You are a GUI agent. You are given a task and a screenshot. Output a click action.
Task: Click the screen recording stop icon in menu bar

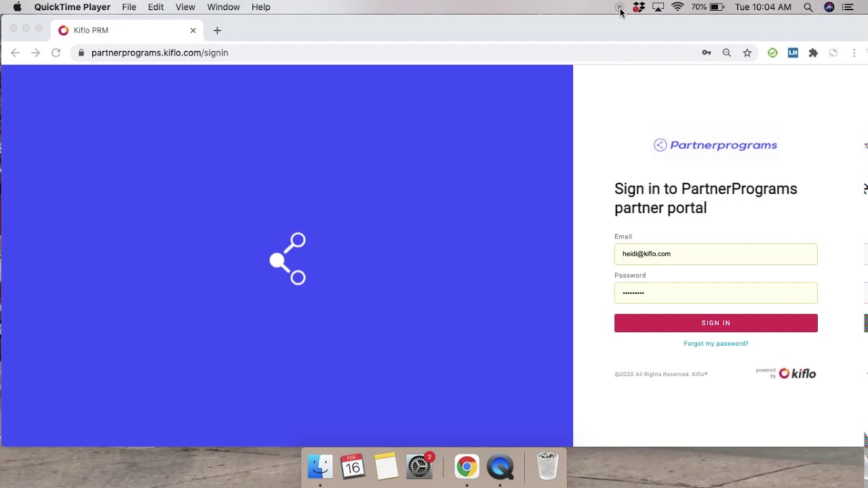[619, 7]
